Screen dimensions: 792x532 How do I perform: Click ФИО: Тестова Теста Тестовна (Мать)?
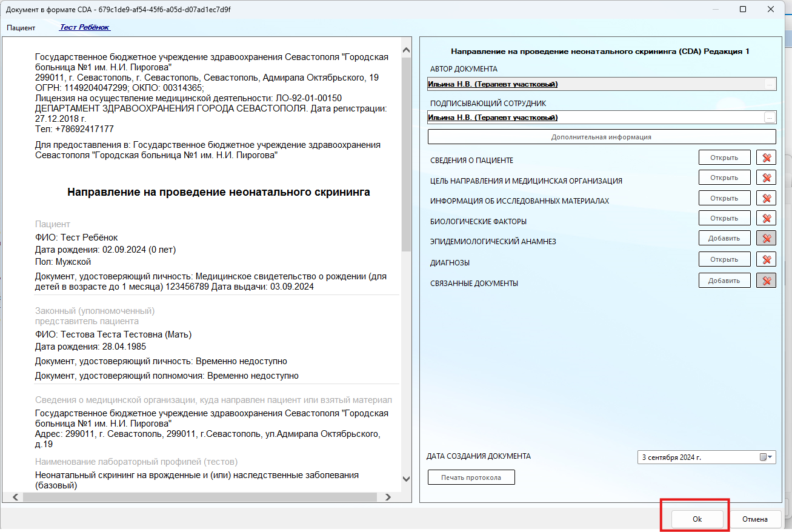(113, 334)
